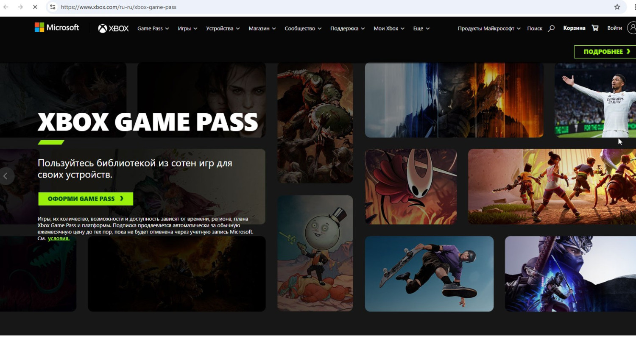636x364 pixels.
Task: Stop page loading in browser toolbar
Action: point(35,7)
